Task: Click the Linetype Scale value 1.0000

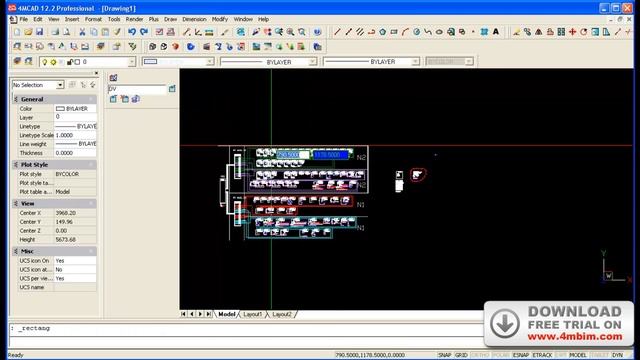Action: tap(75, 135)
